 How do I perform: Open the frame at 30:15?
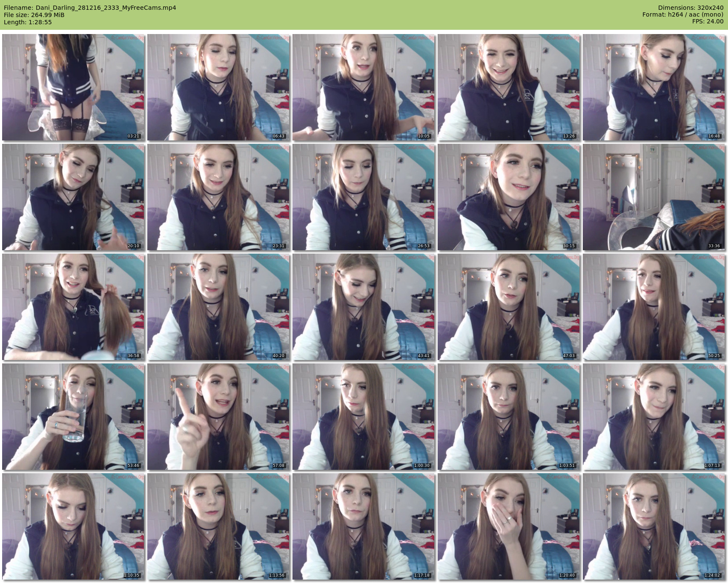pos(509,197)
